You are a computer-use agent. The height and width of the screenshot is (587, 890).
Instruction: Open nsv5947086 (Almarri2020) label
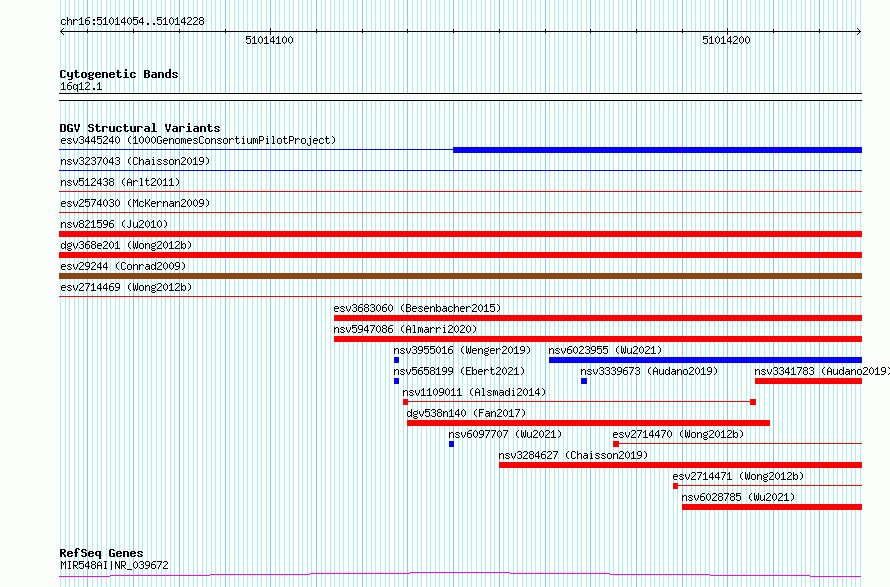pyautogui.click(x=405, y=329)
